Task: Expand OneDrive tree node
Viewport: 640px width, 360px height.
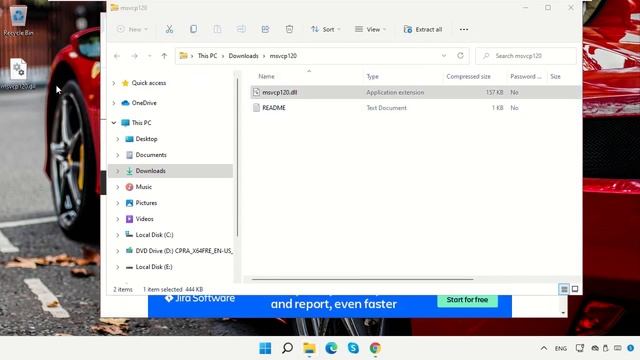Action: point(114,103)
